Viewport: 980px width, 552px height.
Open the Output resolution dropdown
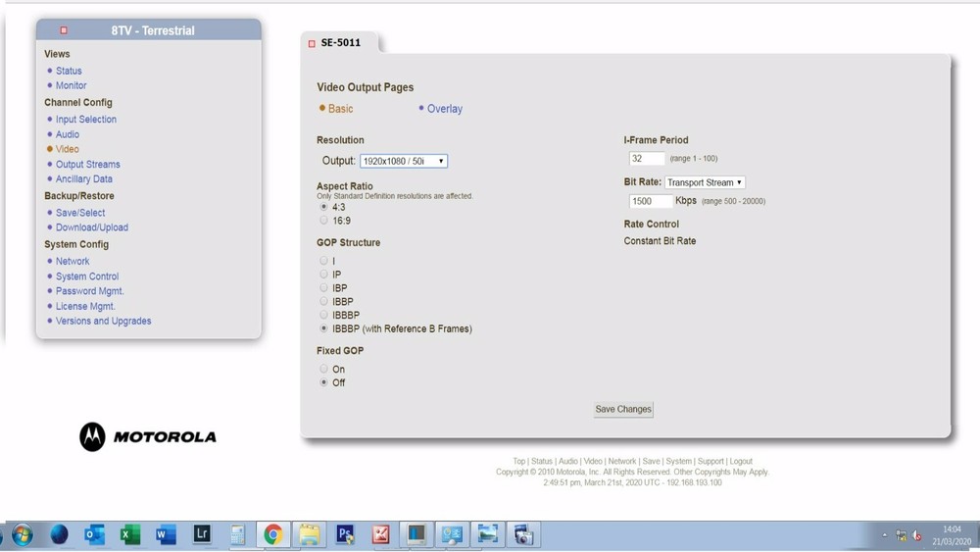click(x=404, y=161)
